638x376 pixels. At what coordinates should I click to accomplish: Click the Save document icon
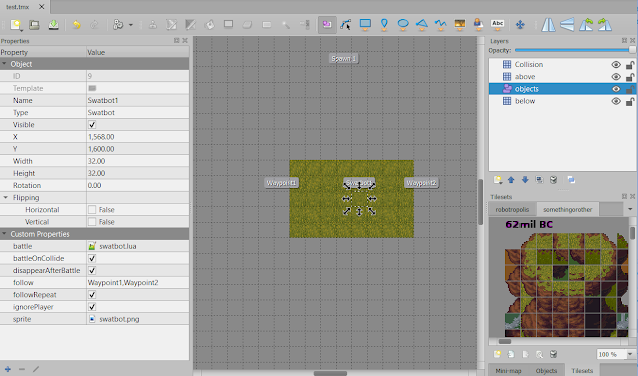pos(53,25)
